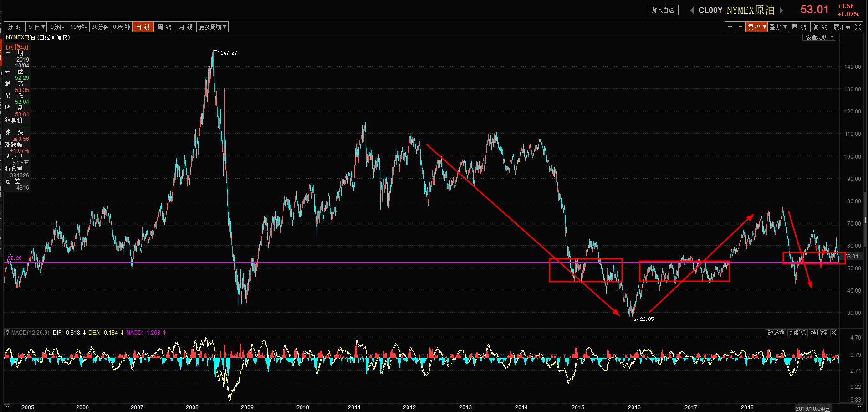Screen dimensions: 868x412
Task: Switch to 简约 simple mode
Action: [821, 27]
